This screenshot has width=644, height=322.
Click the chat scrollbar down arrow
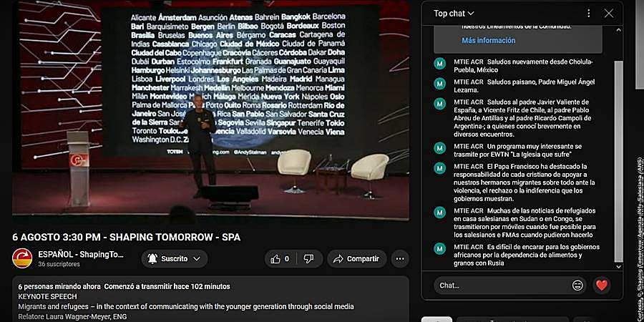point(619,267)
